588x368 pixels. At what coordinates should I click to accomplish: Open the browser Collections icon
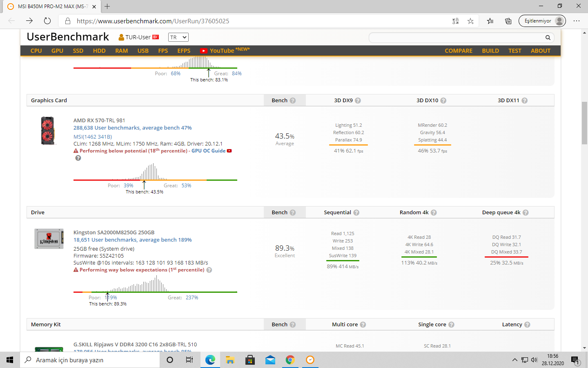tap(508, 21)
